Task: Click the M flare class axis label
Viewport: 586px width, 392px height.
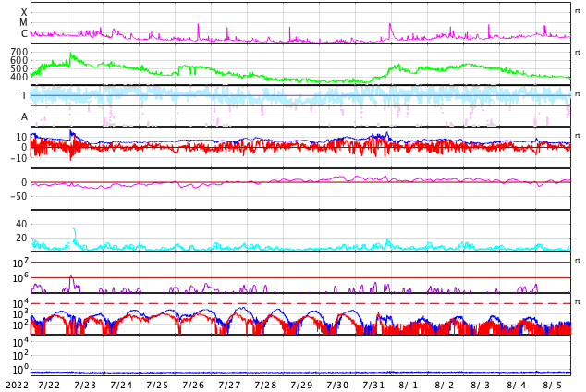Action: [24, 23]
